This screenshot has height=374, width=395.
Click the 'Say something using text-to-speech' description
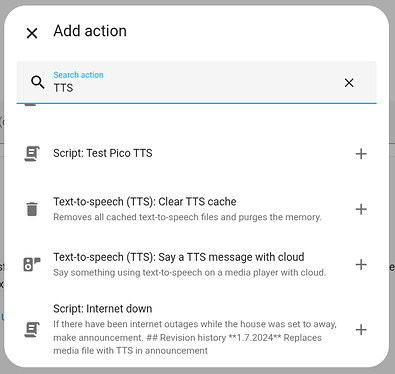pyautogui.click(x=190, y=273)
